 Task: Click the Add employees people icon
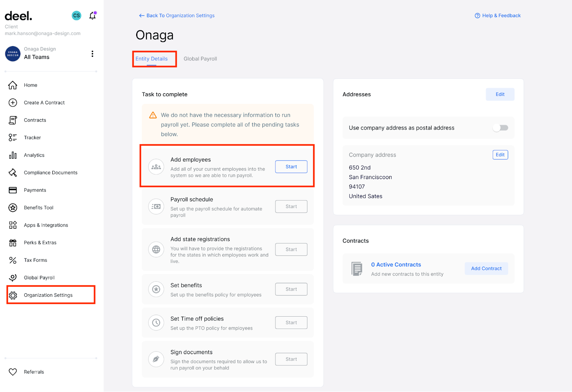[156, 167]
